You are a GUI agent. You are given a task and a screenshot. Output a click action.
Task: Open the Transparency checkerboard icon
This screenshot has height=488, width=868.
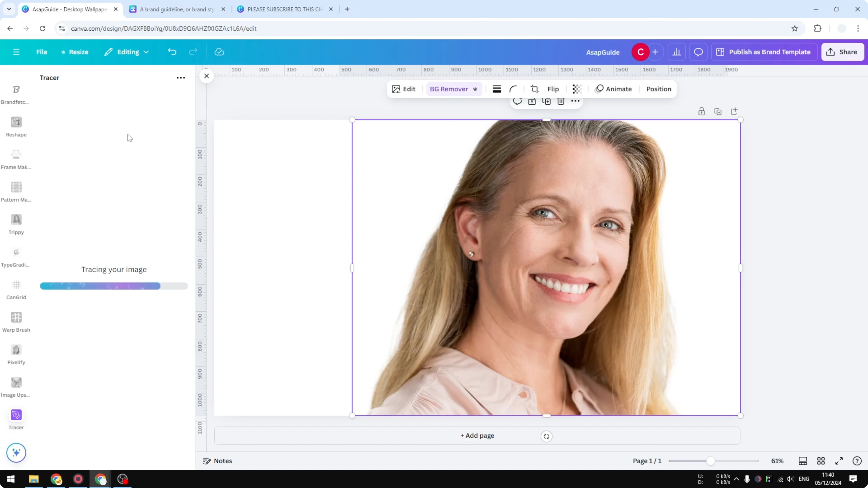577,89
